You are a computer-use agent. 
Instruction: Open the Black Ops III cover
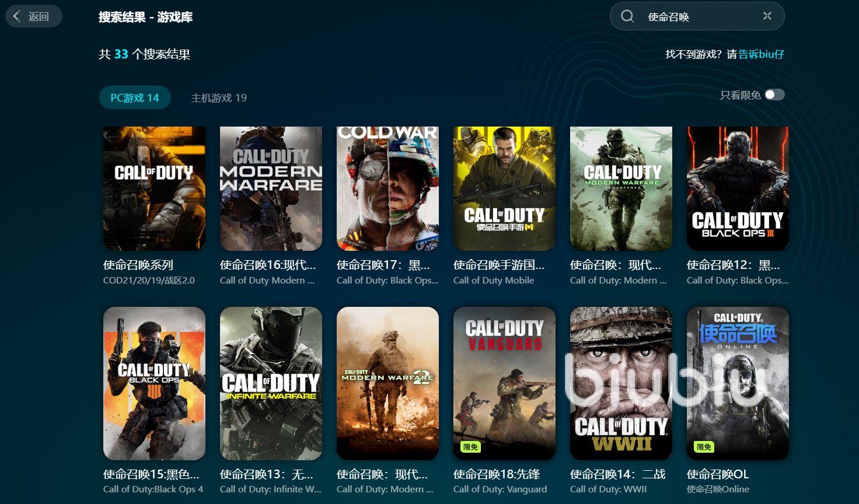[x=738, y=188]
